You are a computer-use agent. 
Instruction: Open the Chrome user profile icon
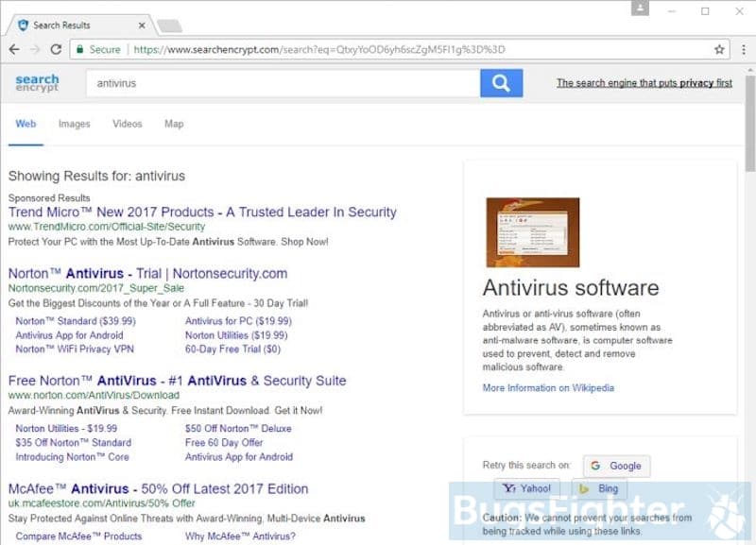point(640,8)
